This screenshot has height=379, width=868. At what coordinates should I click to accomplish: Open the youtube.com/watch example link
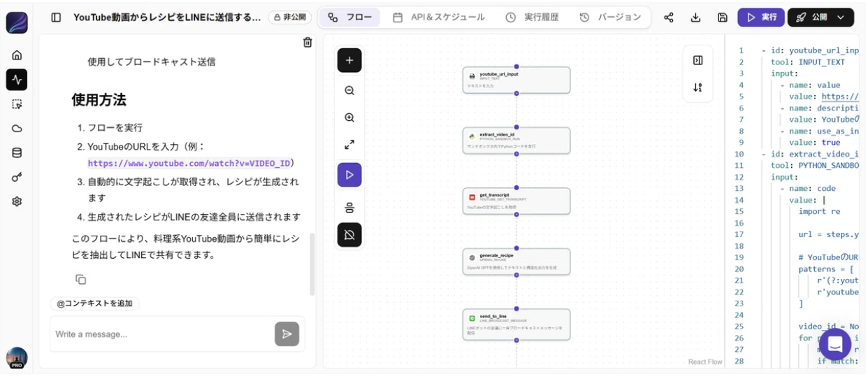click(189, 164)
